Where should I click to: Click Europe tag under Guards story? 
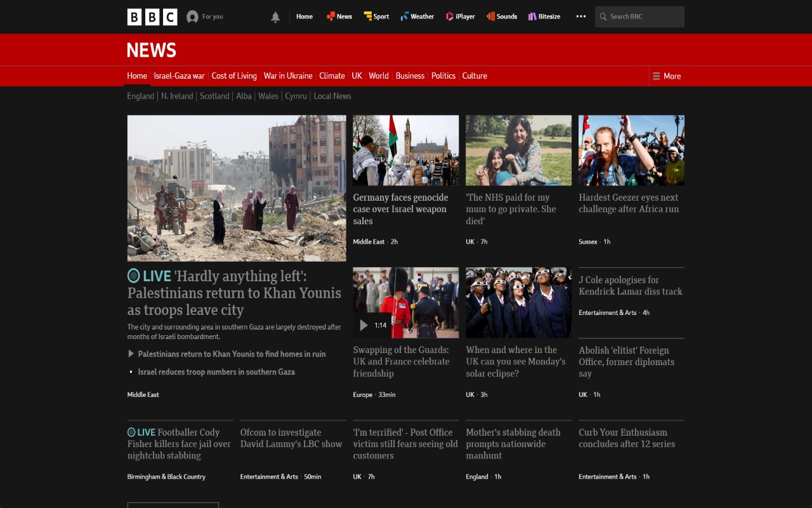(x=363, y=395)
